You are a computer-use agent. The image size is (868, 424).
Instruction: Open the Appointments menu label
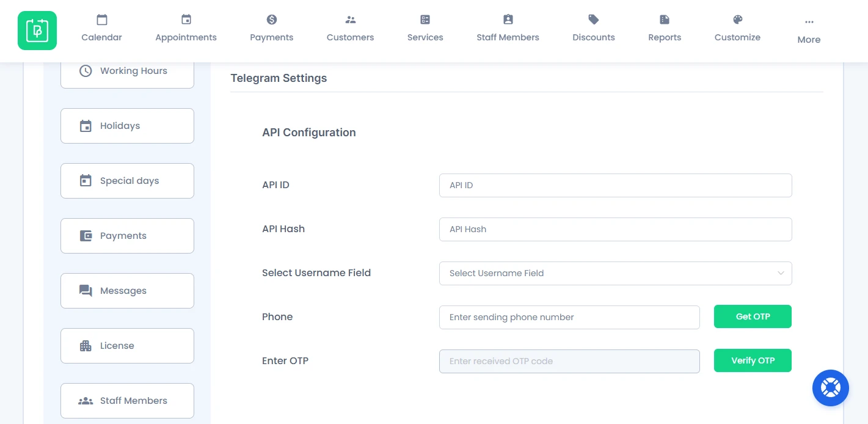pyautogui.click(x=186, y=37)
